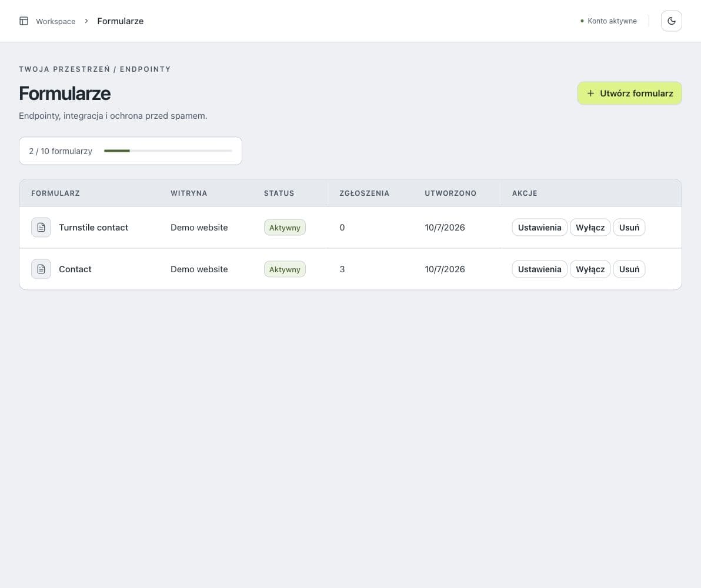This screenshot has height=588, width=701.
Task: Click the Formularze breadcrumb item
Action: click(120, 21)
